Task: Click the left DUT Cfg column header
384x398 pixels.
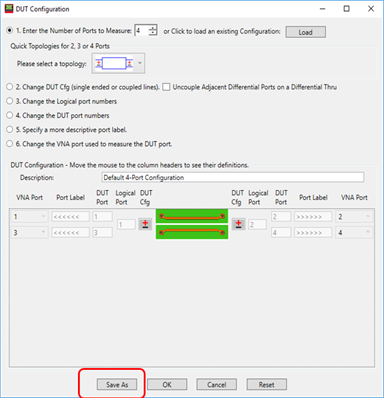Action: [x=146, y=197]
